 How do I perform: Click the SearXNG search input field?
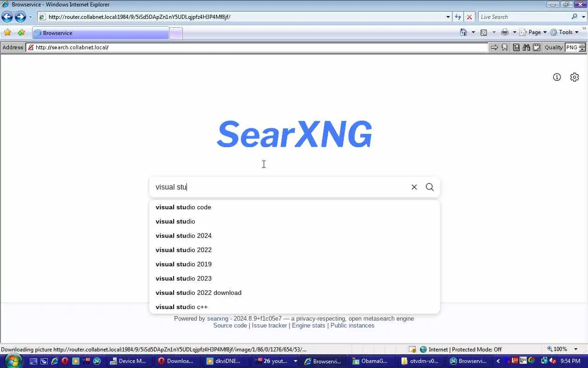(280, 187)
